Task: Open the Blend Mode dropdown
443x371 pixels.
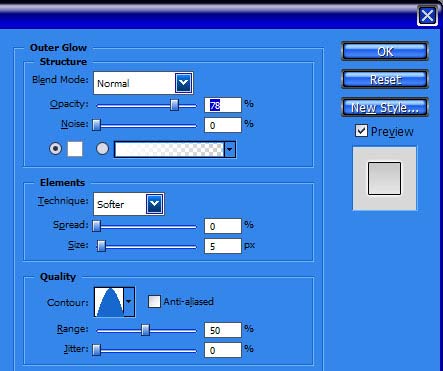Action: coord(184,83)
